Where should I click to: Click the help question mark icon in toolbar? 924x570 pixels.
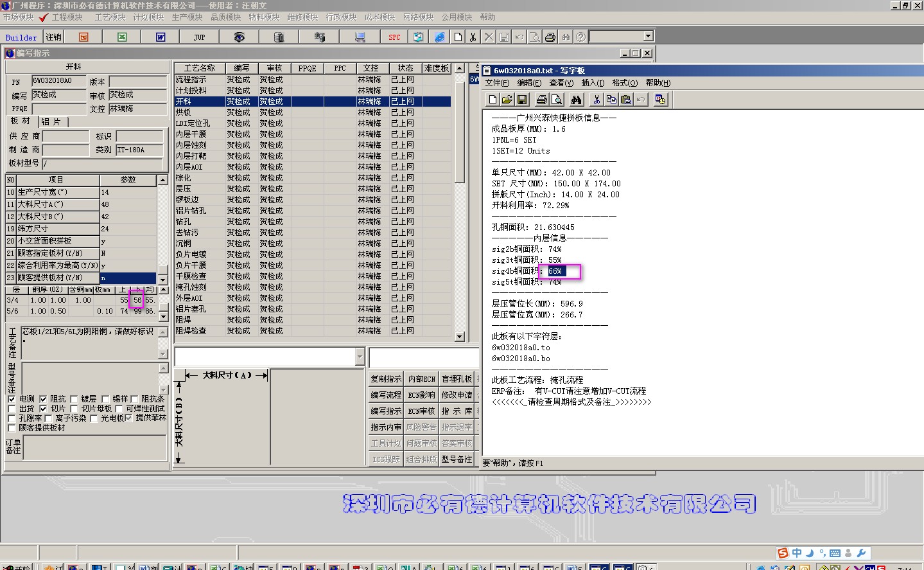[x=581, y=37]
